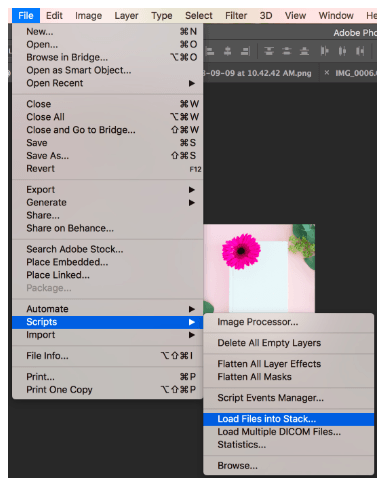Select Close and Go to Bridge...
The image size is (388, 484).
point(108,130)
